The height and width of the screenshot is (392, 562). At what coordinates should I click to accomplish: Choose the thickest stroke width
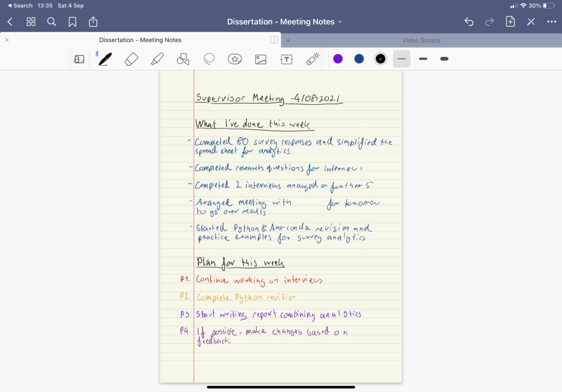pyautogui.click(x=444, y=59)
